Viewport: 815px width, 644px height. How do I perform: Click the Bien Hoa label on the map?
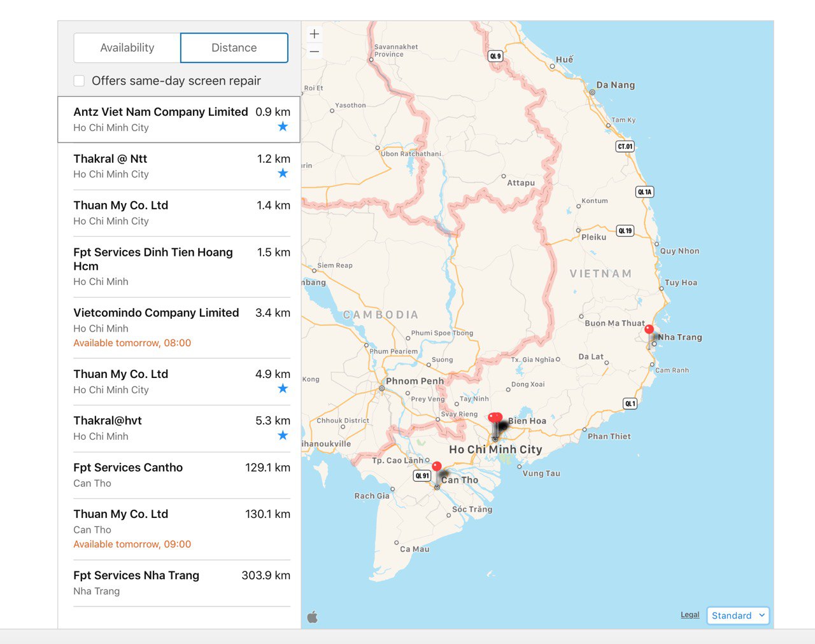coord(527,421)
